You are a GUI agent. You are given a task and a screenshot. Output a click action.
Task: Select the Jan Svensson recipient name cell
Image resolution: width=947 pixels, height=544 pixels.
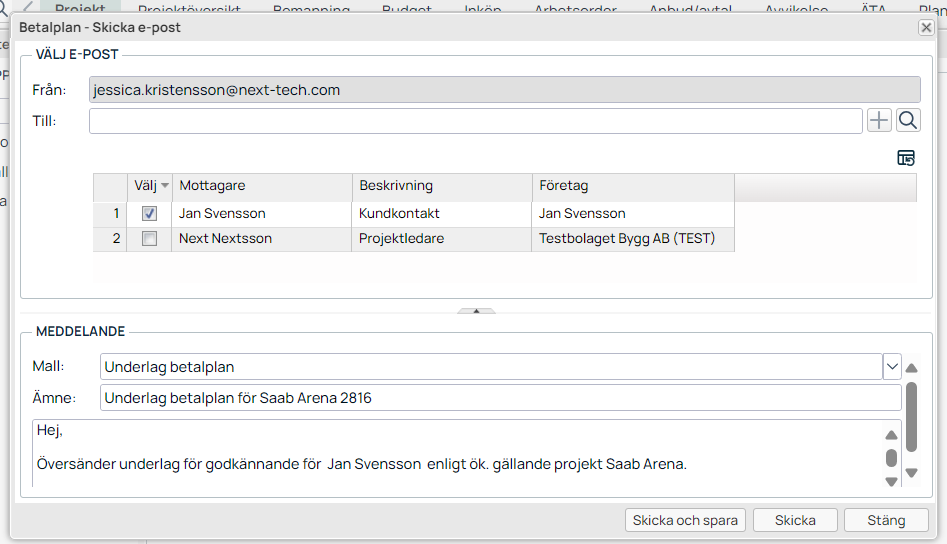click(x=262, y=214)
